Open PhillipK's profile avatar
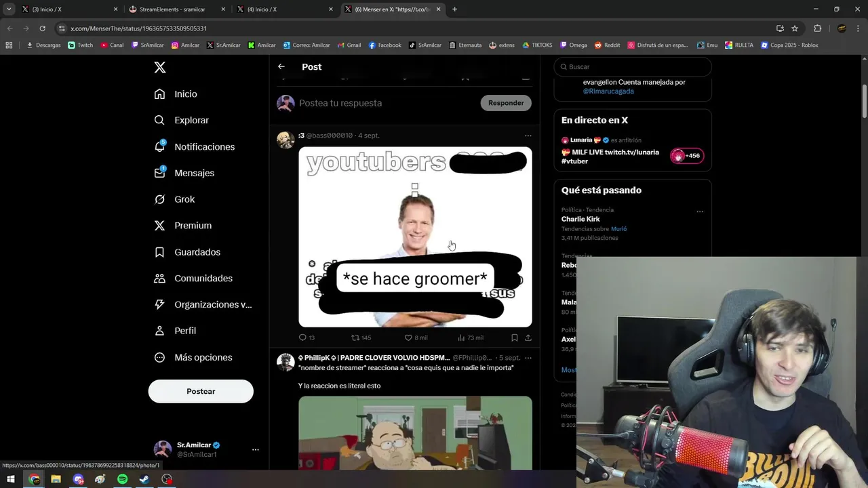 (285, 362)
